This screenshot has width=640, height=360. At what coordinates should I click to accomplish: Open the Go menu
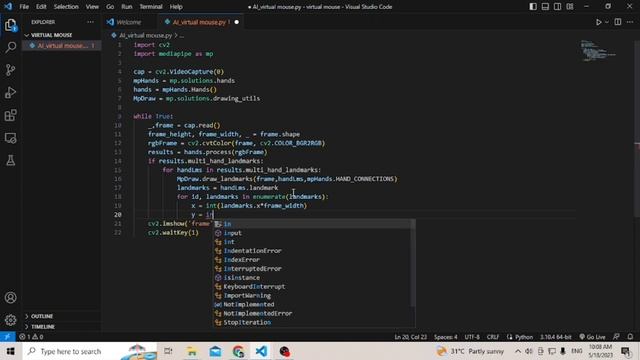click(110, 7)
